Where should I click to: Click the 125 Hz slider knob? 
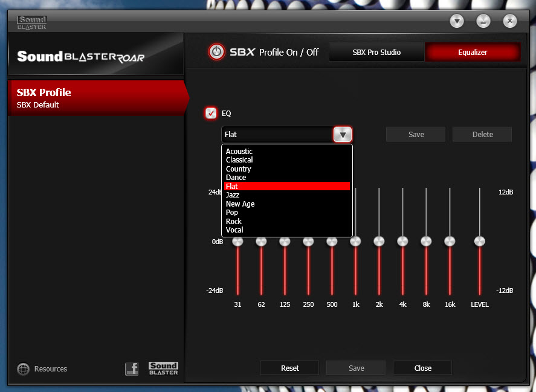click(285, 242)
